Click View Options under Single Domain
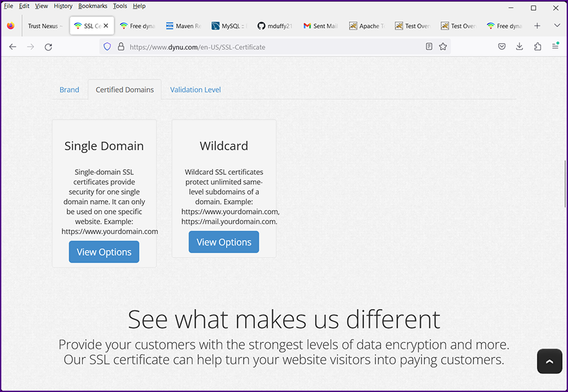 [x=104, y=252]
